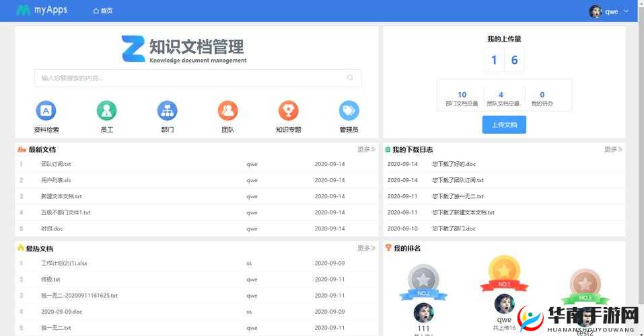
Task: Click uploader qwe on 团队订阅.txt row
Action: [252, 164]
